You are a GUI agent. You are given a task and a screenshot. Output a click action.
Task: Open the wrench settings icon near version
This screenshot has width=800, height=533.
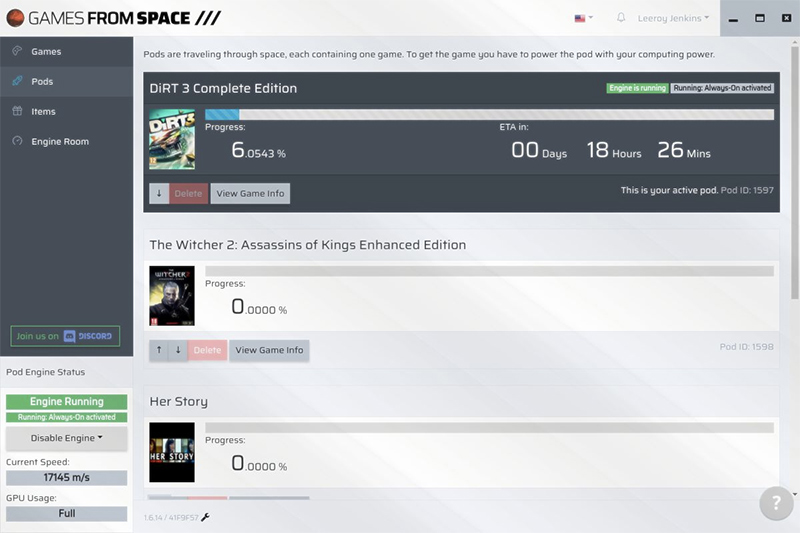205,517
